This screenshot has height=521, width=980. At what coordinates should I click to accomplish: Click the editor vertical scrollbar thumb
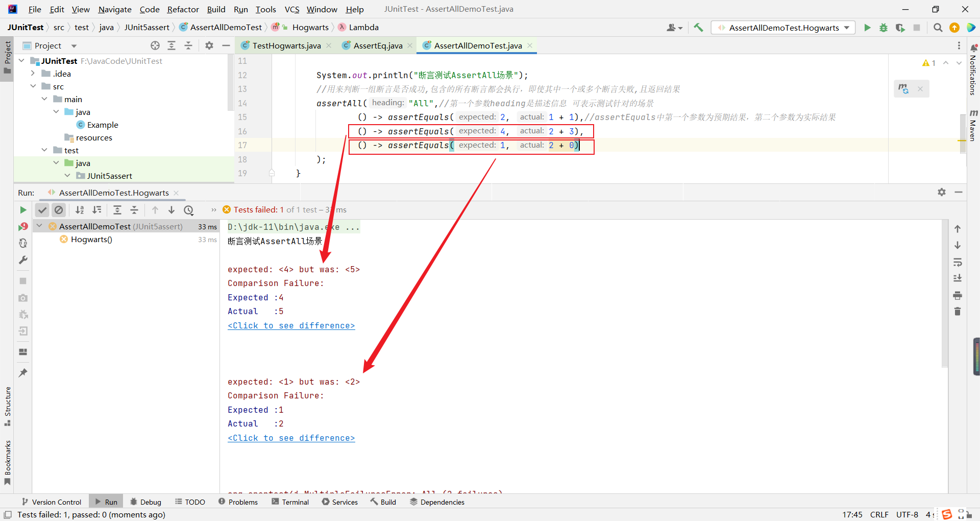(963, 133)
